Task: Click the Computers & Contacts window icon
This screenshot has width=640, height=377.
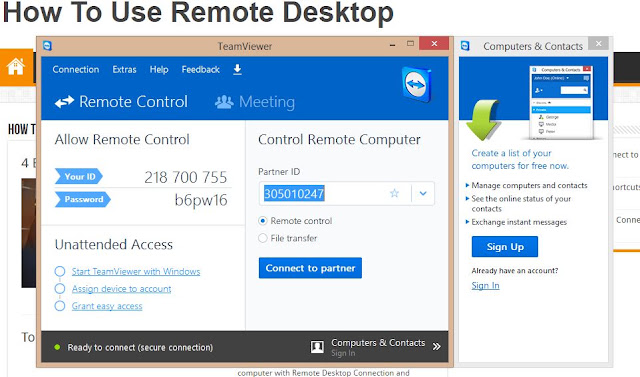Action: click(465, 46)
